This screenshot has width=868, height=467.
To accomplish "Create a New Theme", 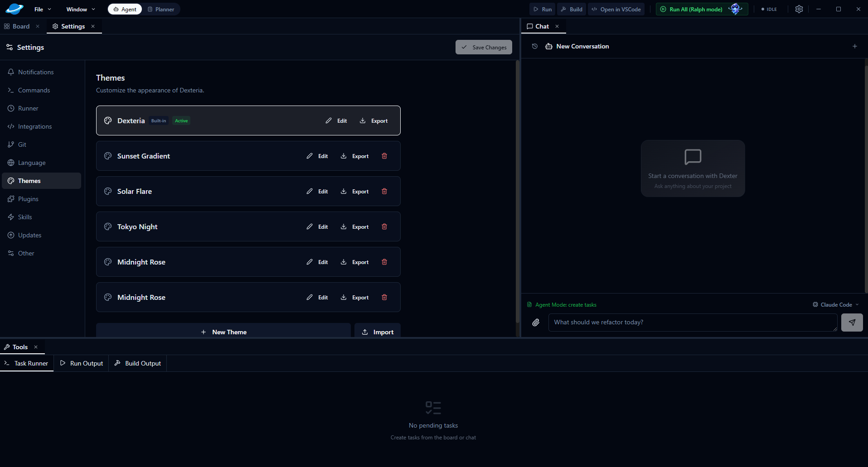I will (224, 332).
